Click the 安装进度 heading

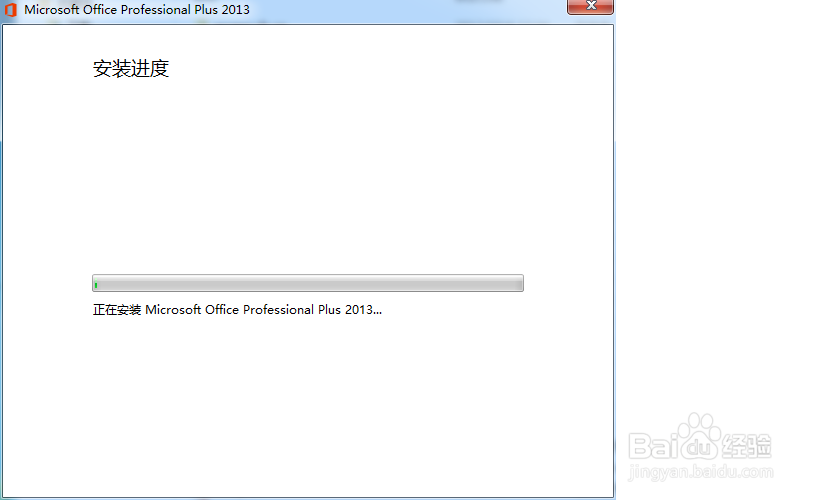click(x=131, y=68)
